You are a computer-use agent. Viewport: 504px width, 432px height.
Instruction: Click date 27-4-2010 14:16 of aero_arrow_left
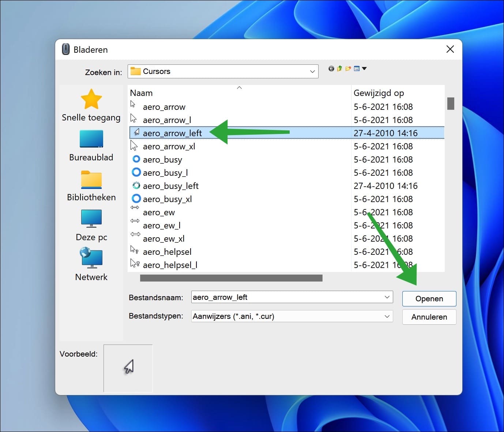coord(385,133)
